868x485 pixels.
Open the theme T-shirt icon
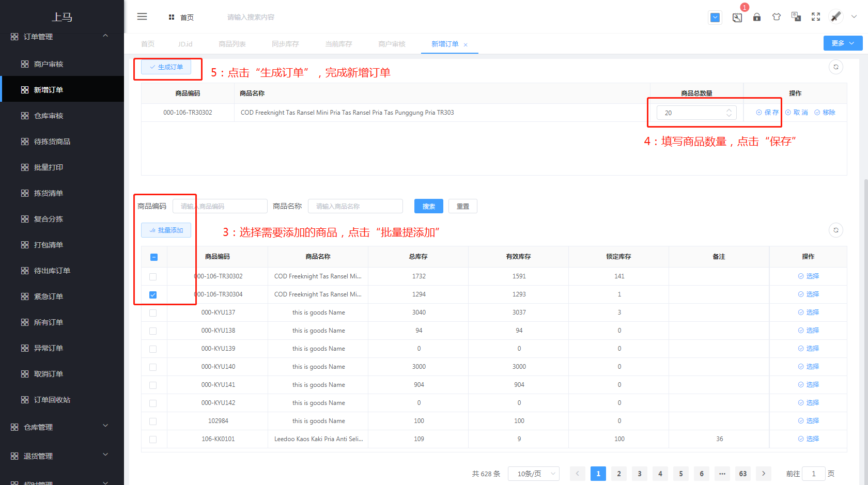777,17
